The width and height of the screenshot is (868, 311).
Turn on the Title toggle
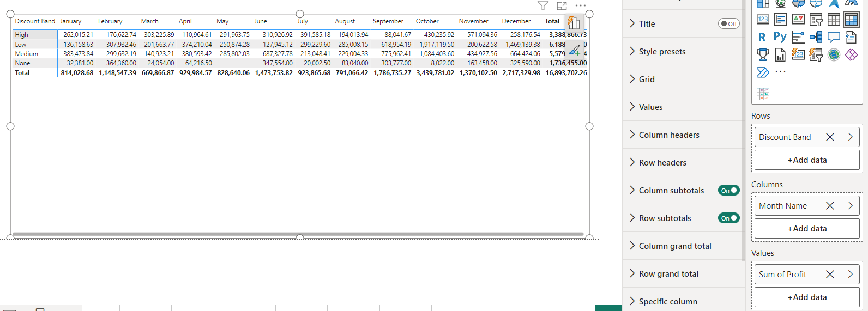point(729,23)
